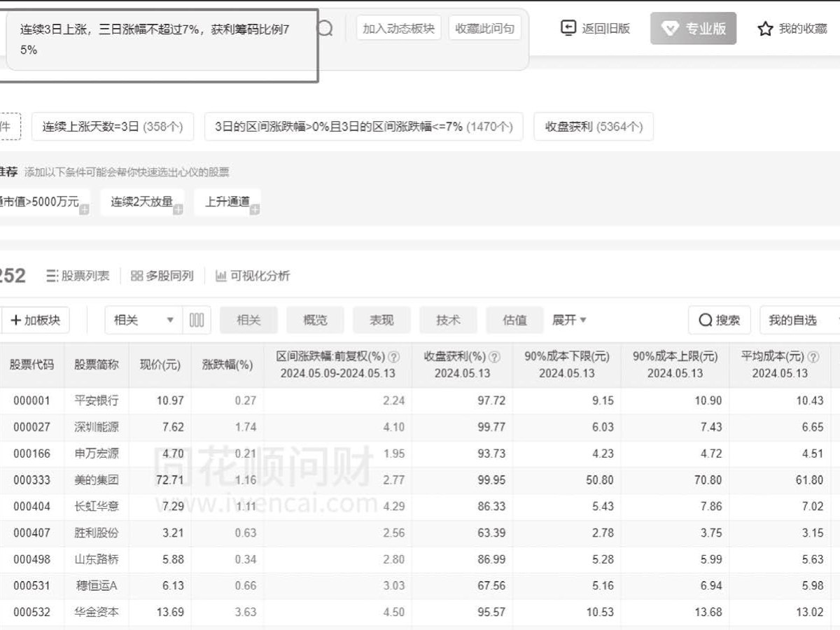Click price 72.71 in 美的集团 row
The image size is (840, 630).
point(169,480)
